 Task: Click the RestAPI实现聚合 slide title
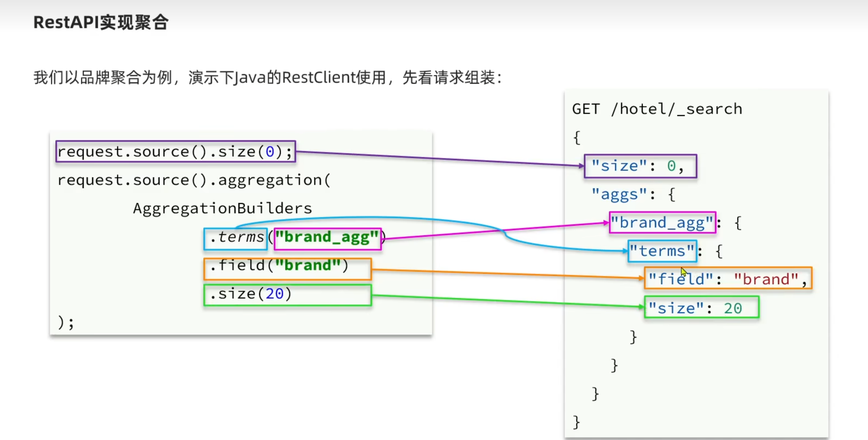pyautogui.click(x=101, y=23)
